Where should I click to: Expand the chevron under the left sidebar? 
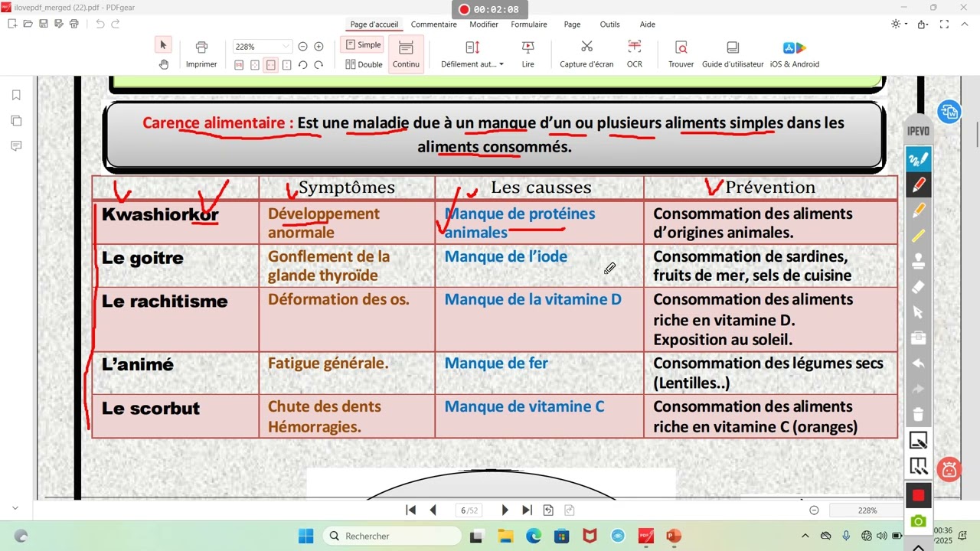point(15,508)
